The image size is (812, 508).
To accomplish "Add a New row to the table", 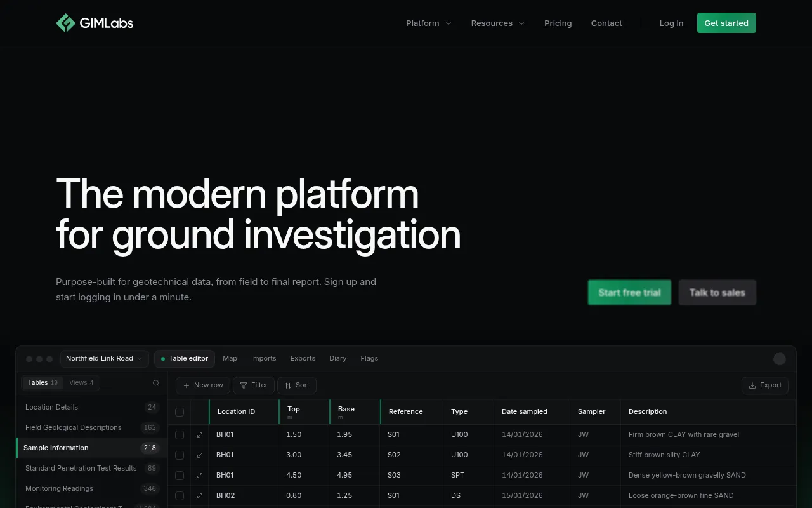I will [203, 385].
